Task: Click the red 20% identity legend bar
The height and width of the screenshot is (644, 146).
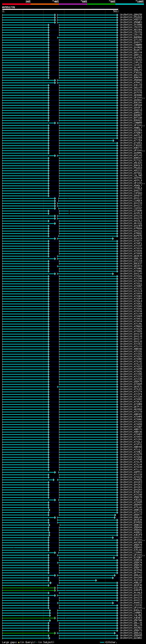Action: (16, 4)
